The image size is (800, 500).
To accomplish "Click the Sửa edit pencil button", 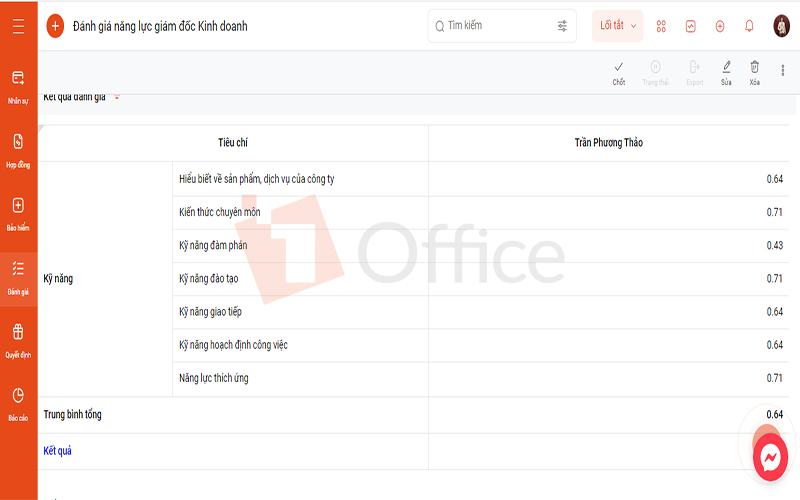I will click(x=726, y=73).
